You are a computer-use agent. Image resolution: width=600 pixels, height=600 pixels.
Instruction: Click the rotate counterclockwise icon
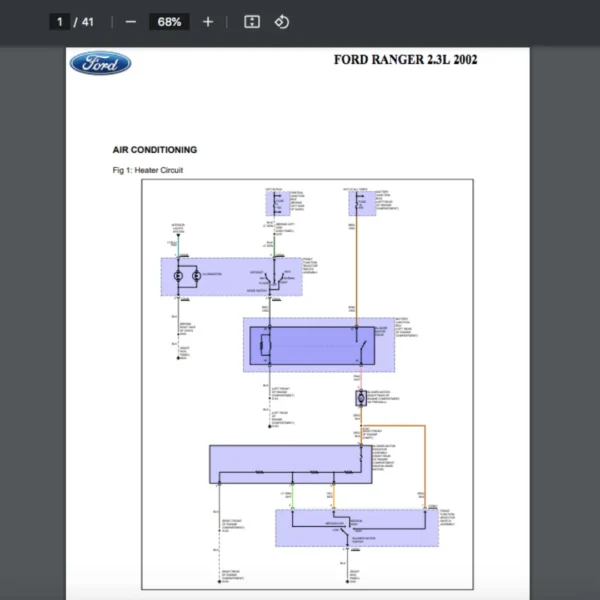(x=281, y=22)
